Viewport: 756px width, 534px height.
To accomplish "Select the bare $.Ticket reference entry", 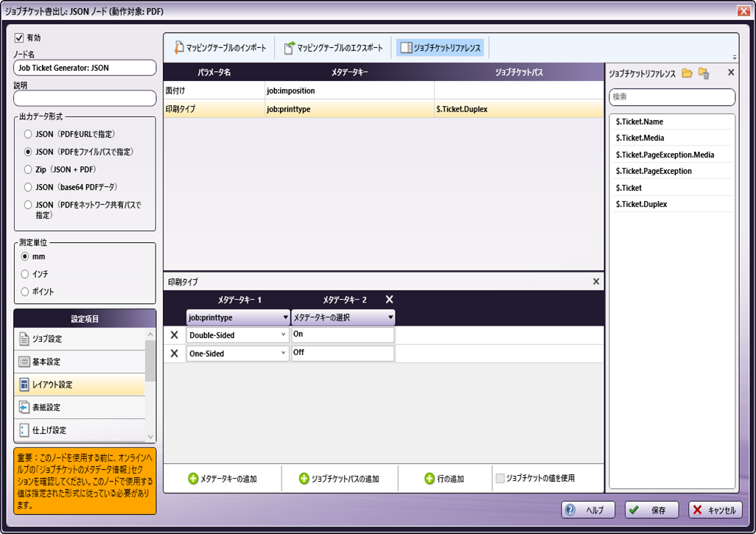I will tap(672, 188).
